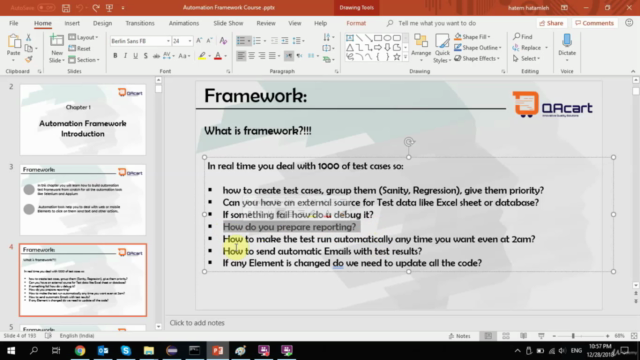Expand the Section dropdown

84,60
